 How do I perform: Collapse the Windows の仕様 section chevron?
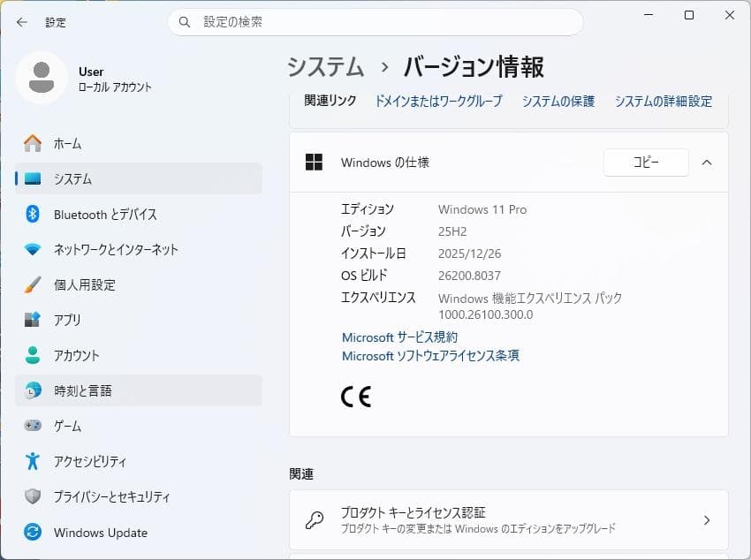[x=707, y=163]
